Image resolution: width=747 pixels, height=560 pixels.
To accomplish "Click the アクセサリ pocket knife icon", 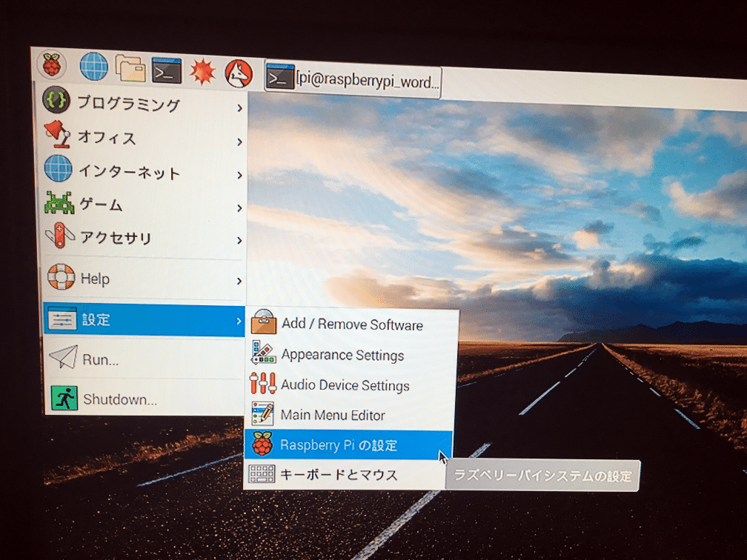I will [60, 236].
